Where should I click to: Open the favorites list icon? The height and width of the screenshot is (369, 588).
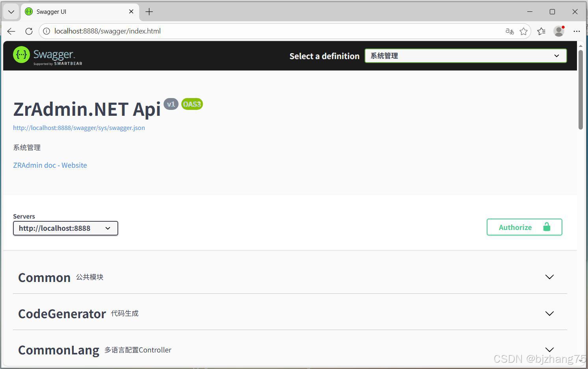541,31
